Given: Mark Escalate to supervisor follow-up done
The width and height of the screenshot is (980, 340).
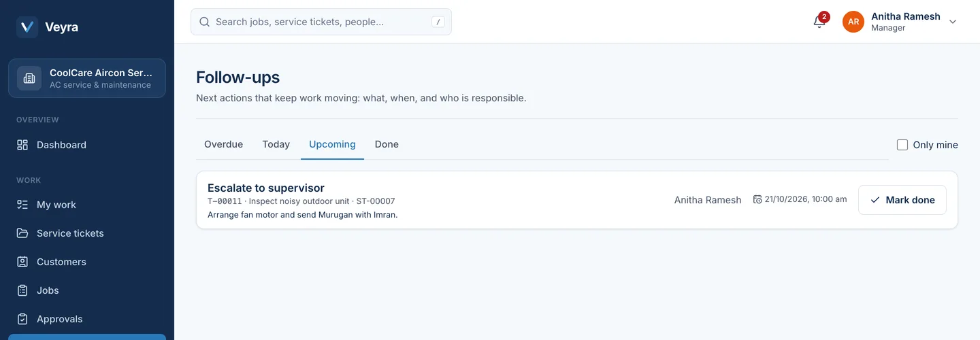Looking at the screenshot, I should (902, 200).
